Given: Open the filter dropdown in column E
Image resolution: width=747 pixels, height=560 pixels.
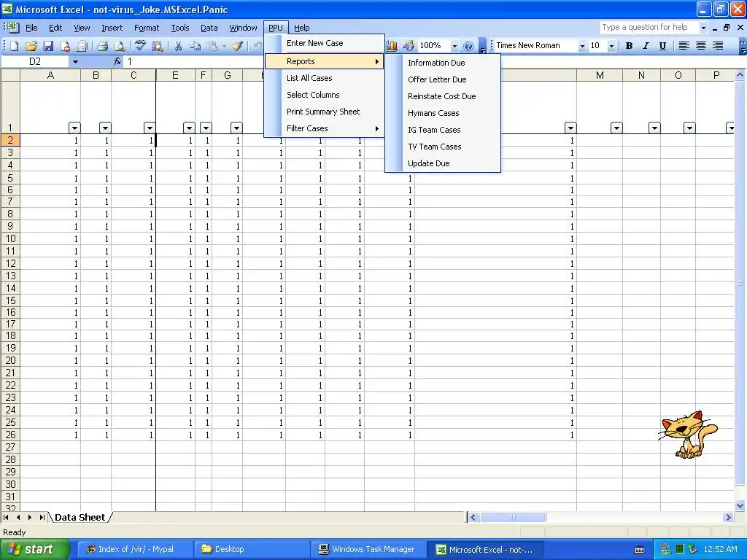Looking at the screenshot, I should click(189, 128).
